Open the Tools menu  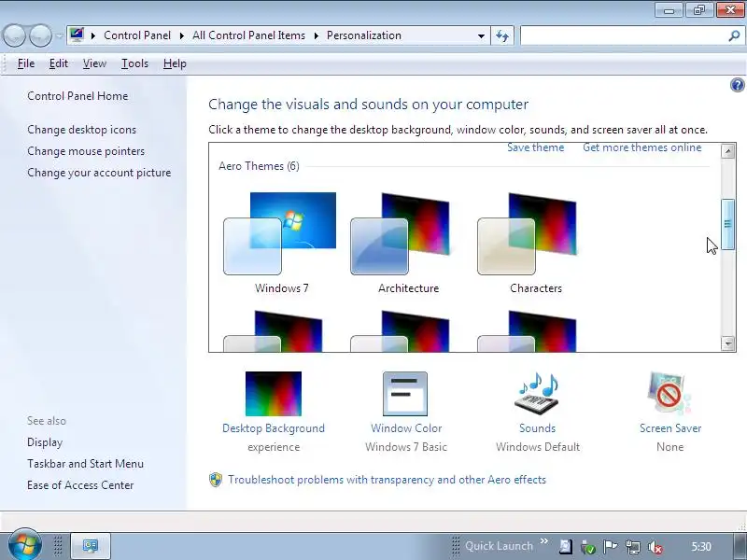tap(134, 63)
